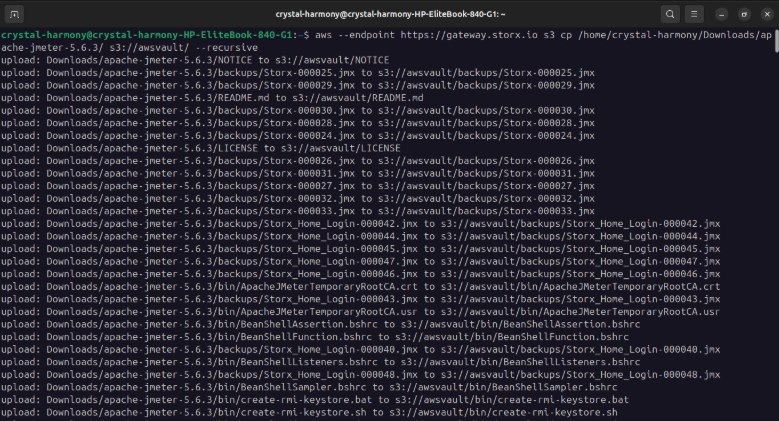This screenshot has height=421, width=779.
Task: Click the Storx-000027.jmx upload line
Action: pyautogui.click(x=298, y=186)
